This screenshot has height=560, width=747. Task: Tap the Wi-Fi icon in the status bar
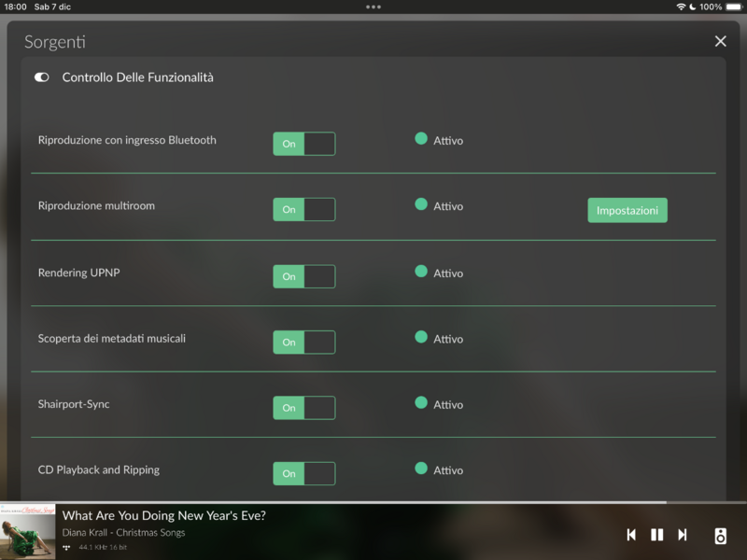(x=680, y=7)
